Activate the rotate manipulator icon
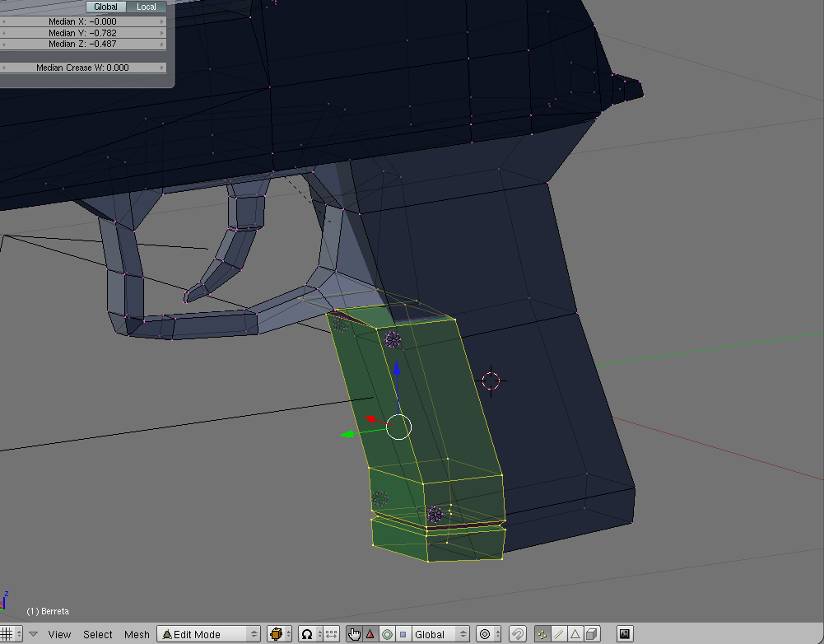Viewport: 824px width, 644px height. click(x=387, y=633)
